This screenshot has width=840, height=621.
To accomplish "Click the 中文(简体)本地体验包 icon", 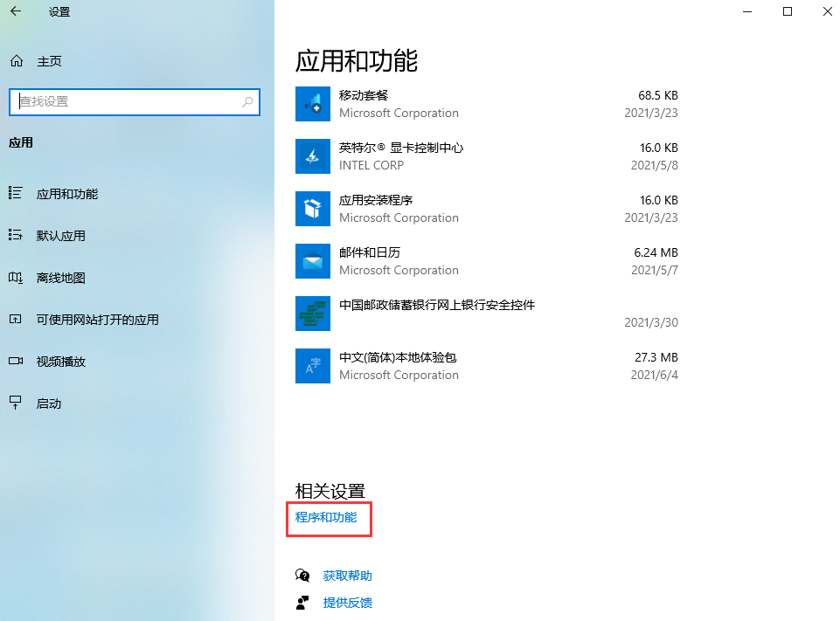I will click(313, 366).
